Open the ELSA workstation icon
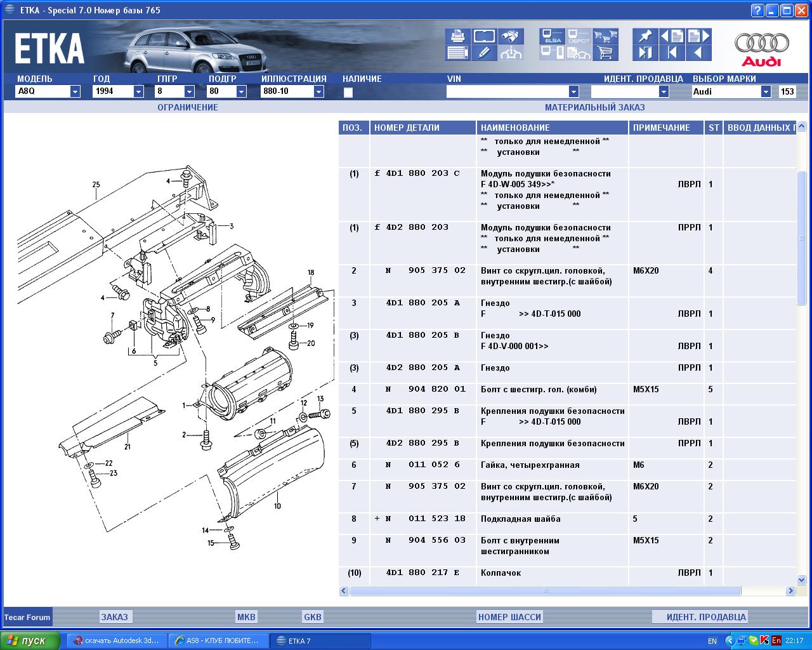Viewport: 812px width, 650px height. (x=552, y=36)
